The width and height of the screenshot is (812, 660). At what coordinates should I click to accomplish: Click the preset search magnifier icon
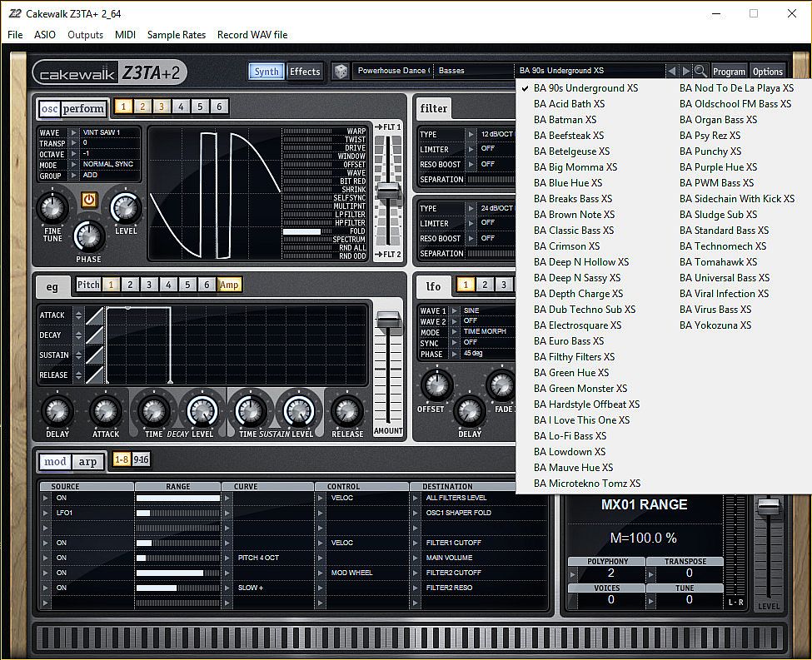point(701,72)
